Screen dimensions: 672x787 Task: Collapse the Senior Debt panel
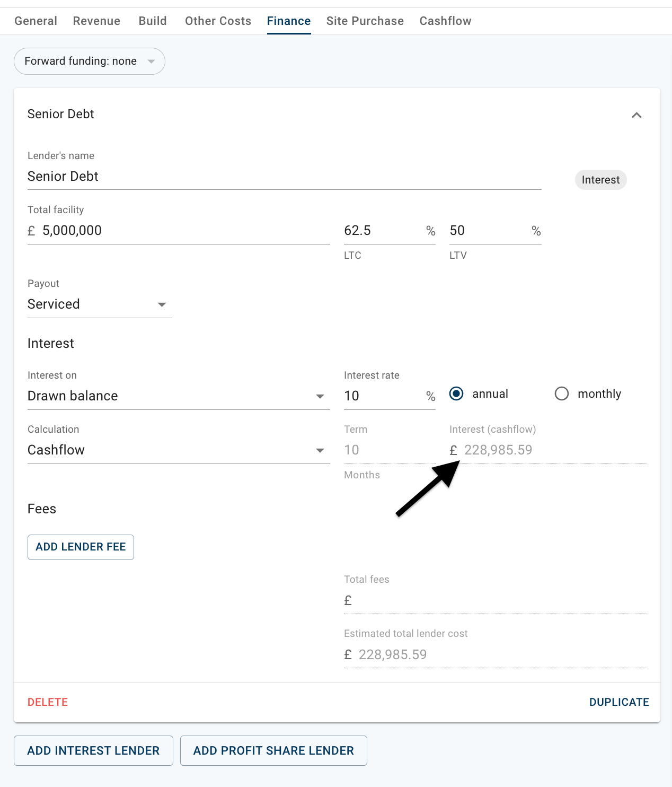tap(637, 115)
